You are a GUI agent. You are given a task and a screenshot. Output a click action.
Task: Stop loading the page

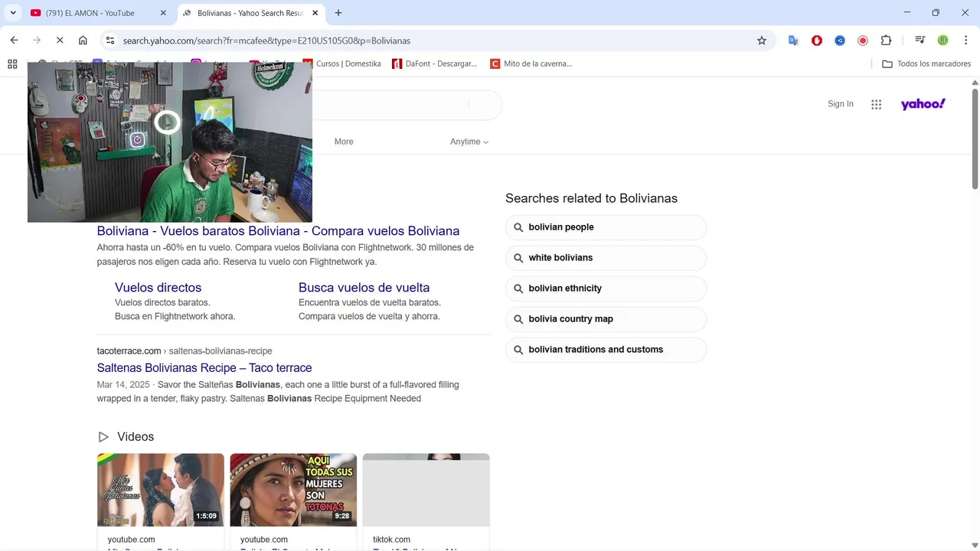point(60,41)
